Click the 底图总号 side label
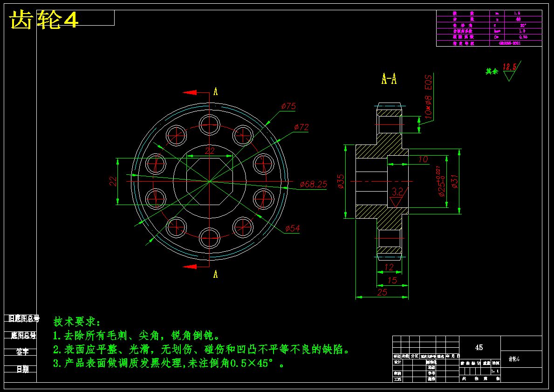This screenshot has width=554, height=392. point(23,336)
